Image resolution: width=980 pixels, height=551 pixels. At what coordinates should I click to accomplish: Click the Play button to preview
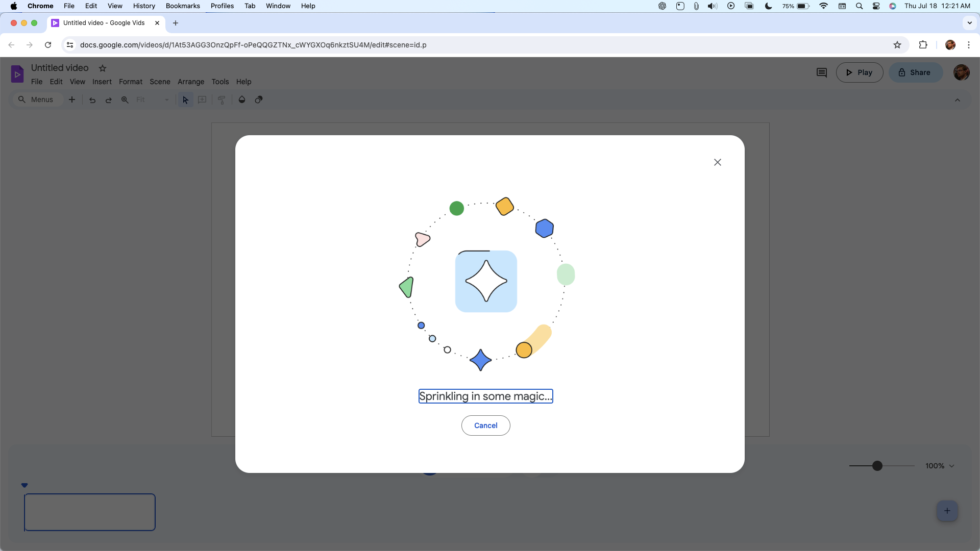860,72
